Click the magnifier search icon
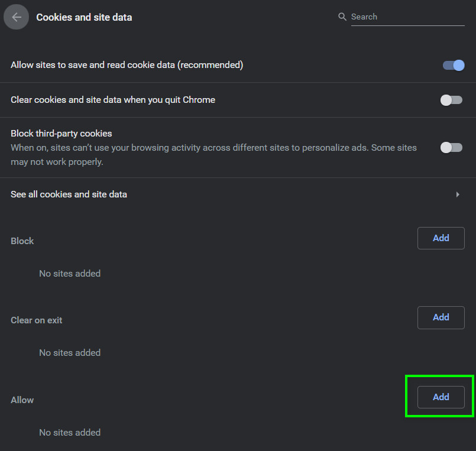Viewport: 476px width, 451px height. point(342,17)
